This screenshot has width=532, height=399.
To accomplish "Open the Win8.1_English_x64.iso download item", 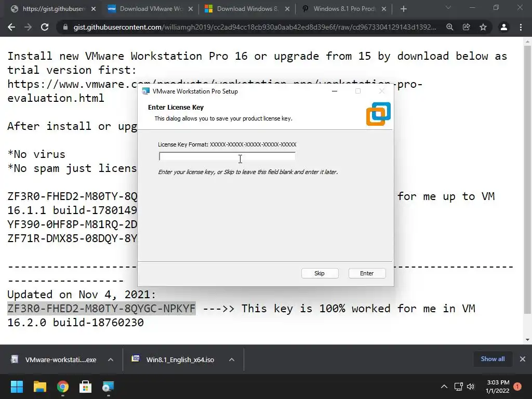I will point(174,360).
